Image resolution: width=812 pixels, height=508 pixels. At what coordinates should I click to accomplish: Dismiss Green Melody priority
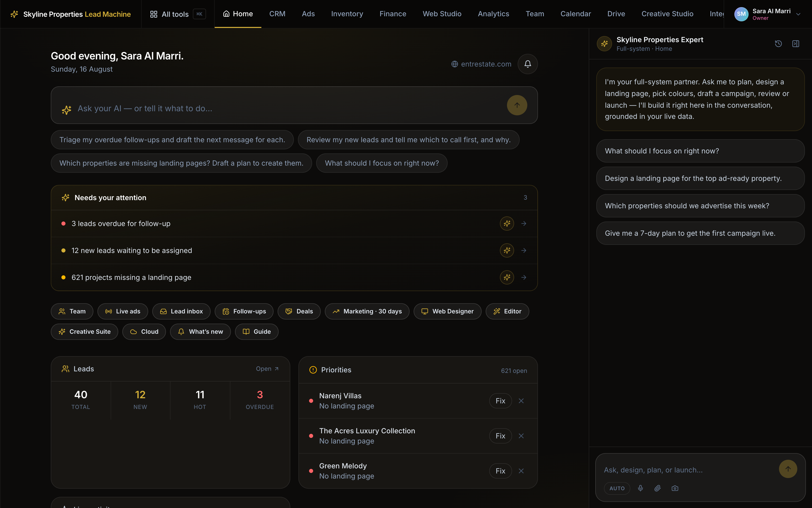click(x=521, y=471)
